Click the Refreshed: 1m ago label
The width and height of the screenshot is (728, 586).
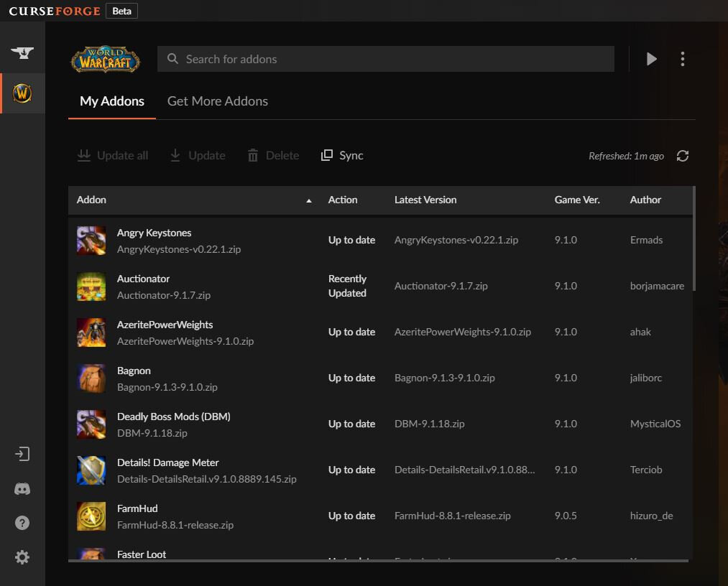pyautogui.click(x=626, y=157)
